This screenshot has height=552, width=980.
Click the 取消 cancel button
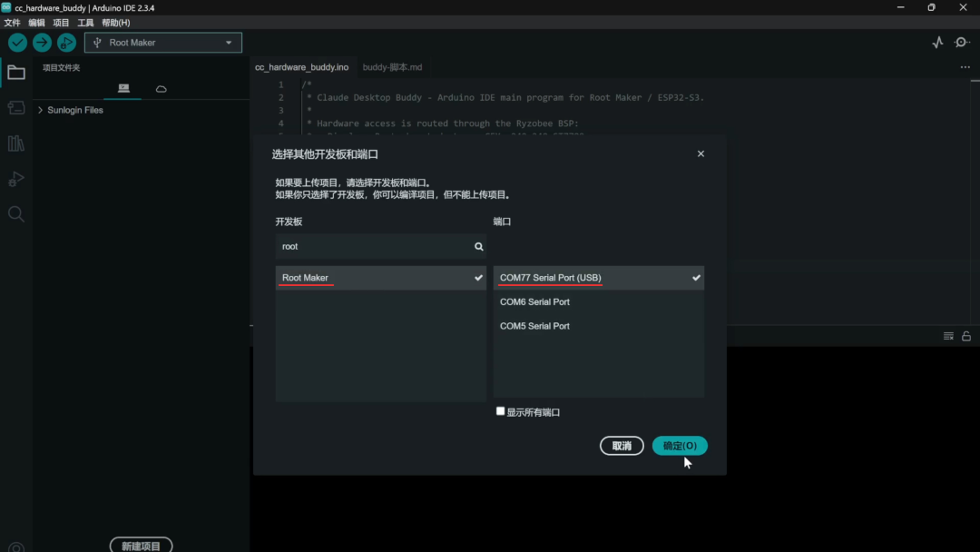click(622, 446)
